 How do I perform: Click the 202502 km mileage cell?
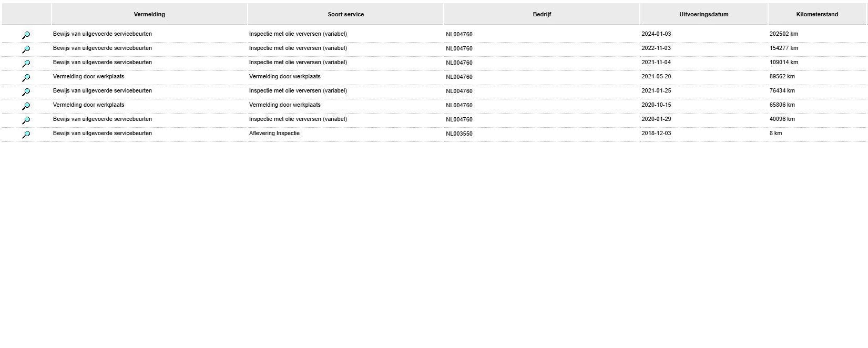pos(783,34)
